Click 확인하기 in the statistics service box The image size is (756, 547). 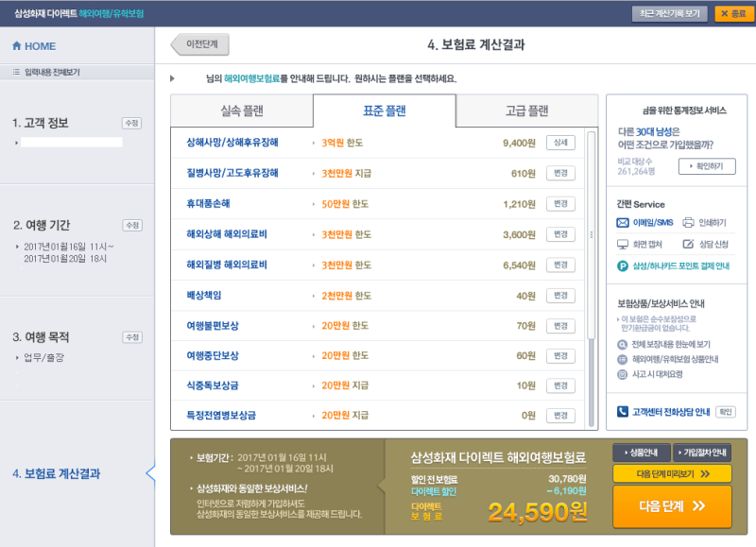(707, 166)
